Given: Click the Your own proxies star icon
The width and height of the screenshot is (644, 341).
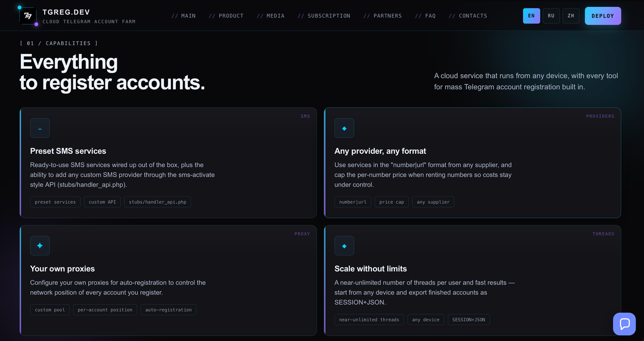Looking at the screenshot, I should [40, 245].
